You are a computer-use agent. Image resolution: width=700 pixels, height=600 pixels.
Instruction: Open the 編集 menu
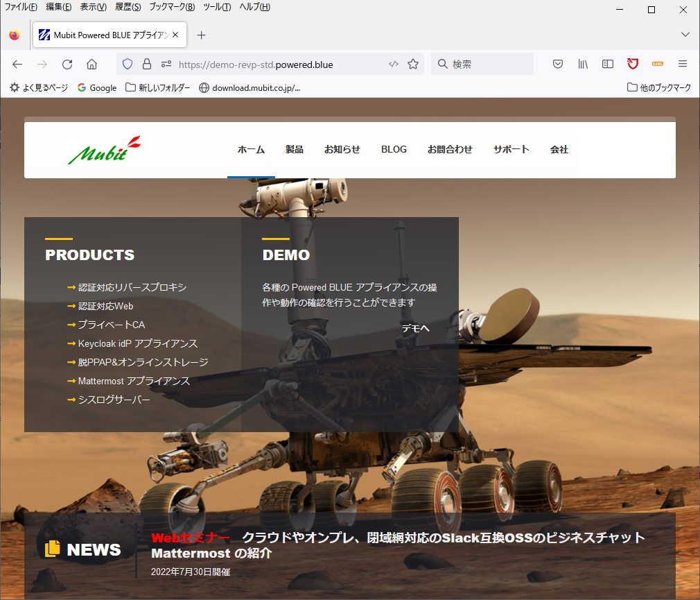coord(58,7)
